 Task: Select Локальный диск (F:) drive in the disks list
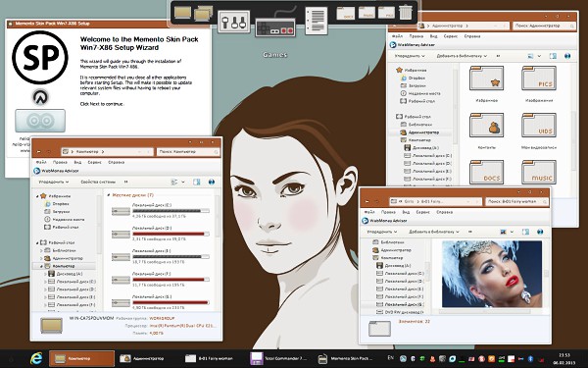[161, 280]
